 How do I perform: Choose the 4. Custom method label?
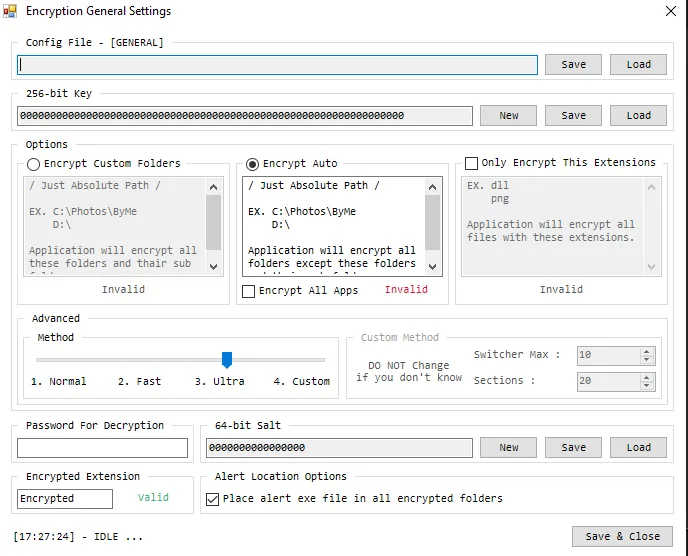(301, 381)
